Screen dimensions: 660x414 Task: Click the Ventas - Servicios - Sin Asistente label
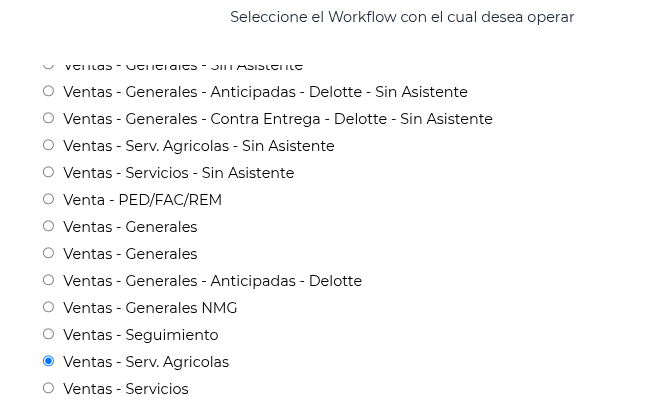click(178, 173)
